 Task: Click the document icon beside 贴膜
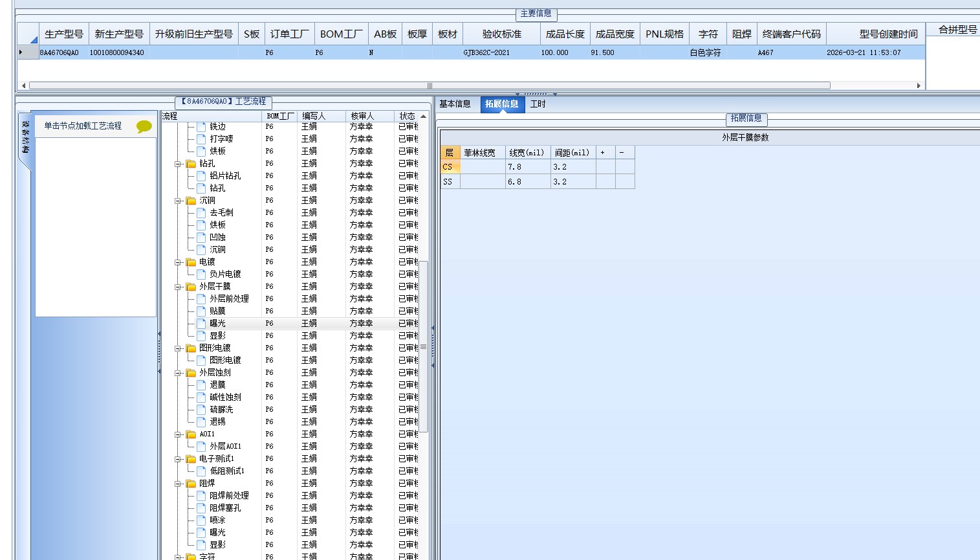[201, 311]
